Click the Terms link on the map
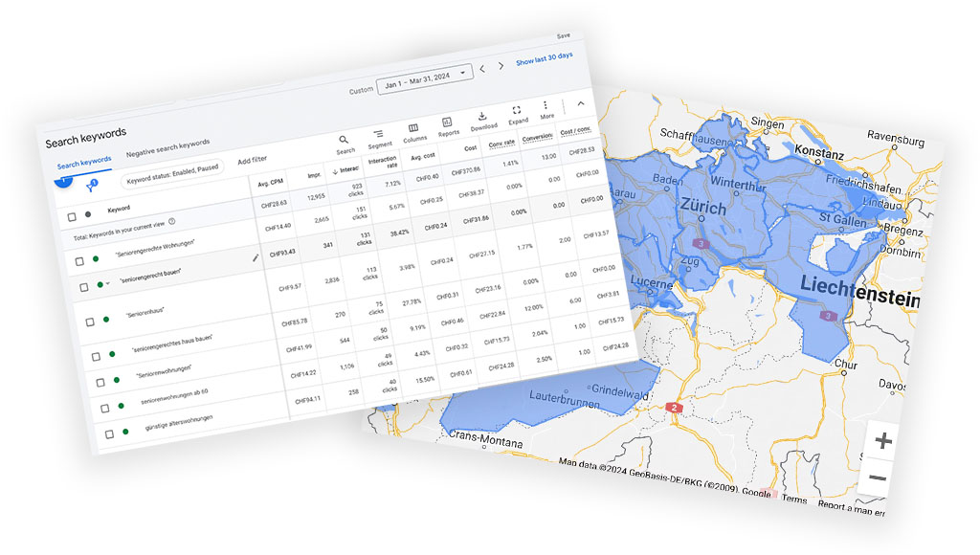 pos(793,499)
